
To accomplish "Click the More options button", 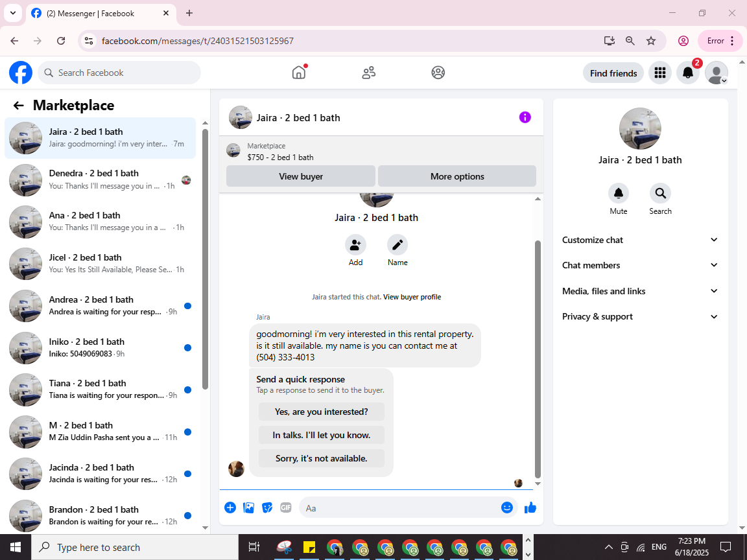I will click(x=457, y=176).
